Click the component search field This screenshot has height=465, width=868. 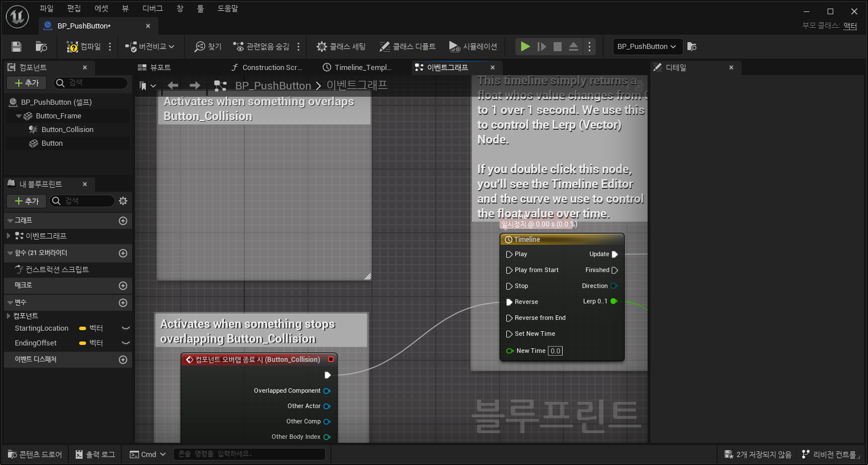tap(91, 83)
